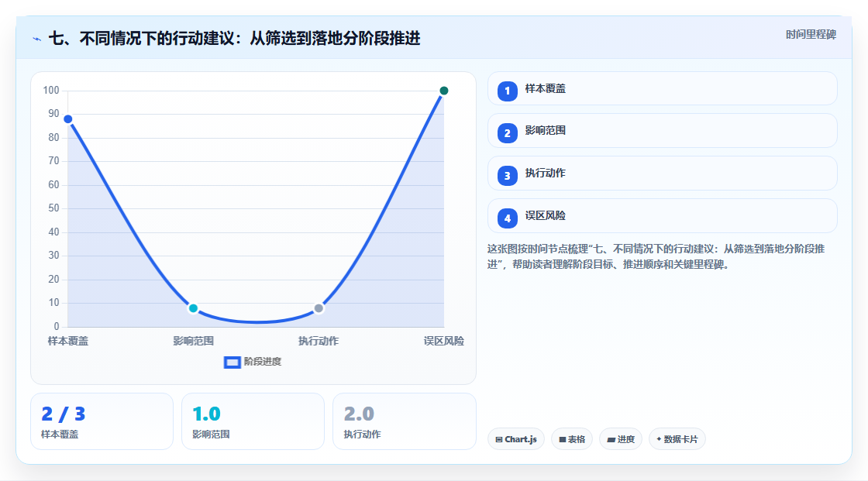
Task: Click the Chart.js tag
Action: coord(516,439)
